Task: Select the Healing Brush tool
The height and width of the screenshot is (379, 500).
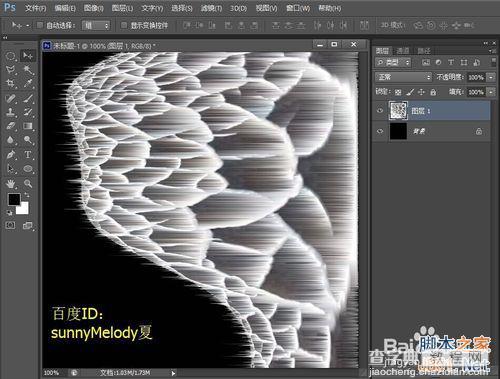Action: point(11,98)
